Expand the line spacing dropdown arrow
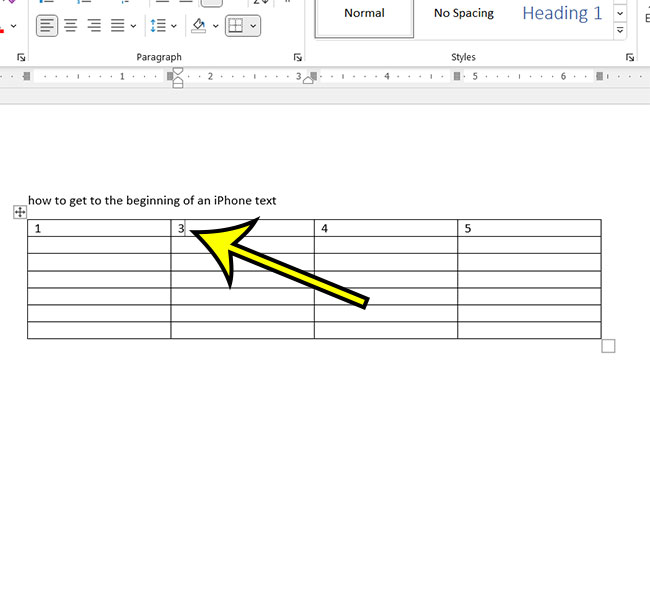 tap(174, 26)
